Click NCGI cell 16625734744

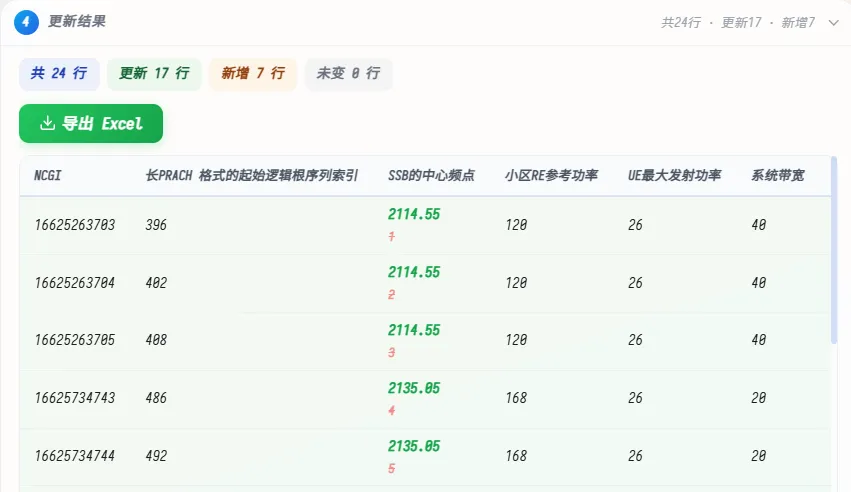(x=75, y=456)
